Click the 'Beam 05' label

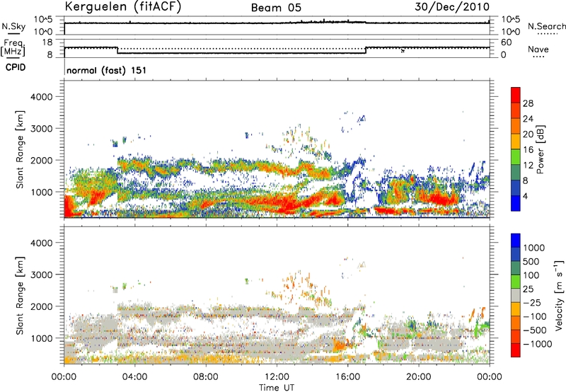(x=276, y=8)
